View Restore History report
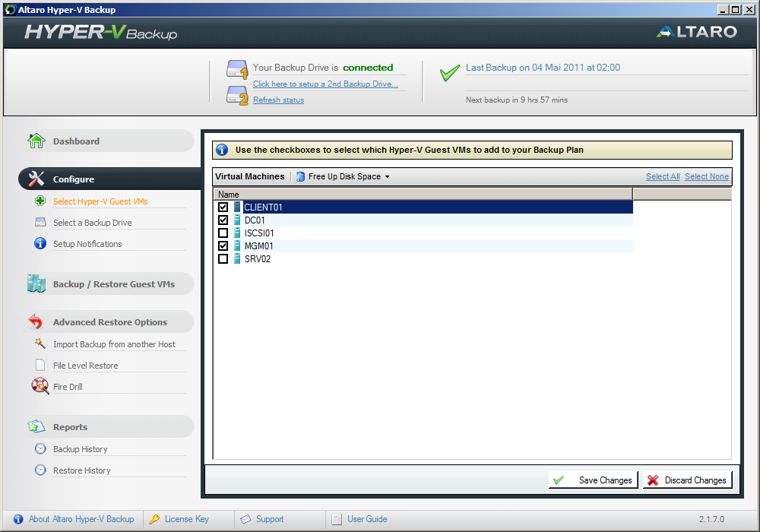760x532 pixels. pyautogui.click(x=82, y=470)
